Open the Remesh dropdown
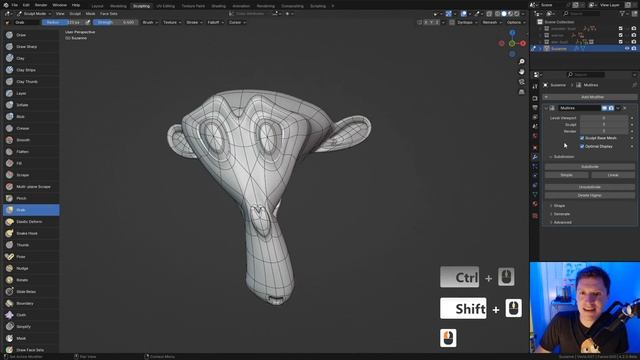 (492, 22)
